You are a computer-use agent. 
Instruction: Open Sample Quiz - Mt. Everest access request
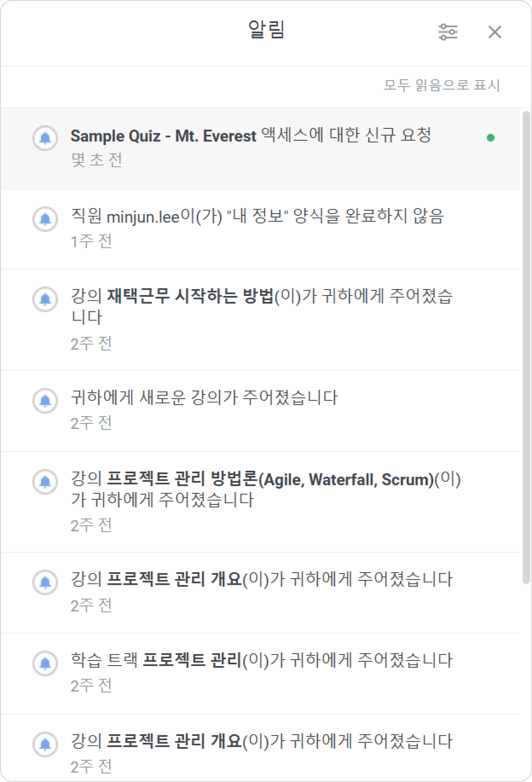tap(260, 148)
